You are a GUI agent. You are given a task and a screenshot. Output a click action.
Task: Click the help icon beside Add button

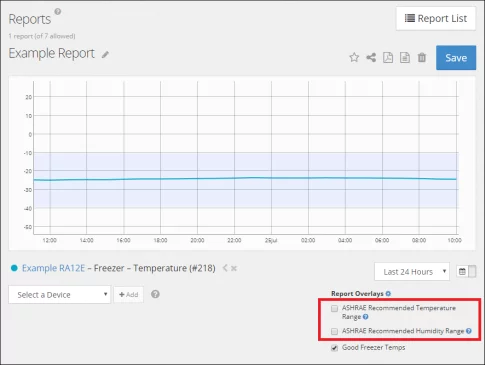(155, 294)
